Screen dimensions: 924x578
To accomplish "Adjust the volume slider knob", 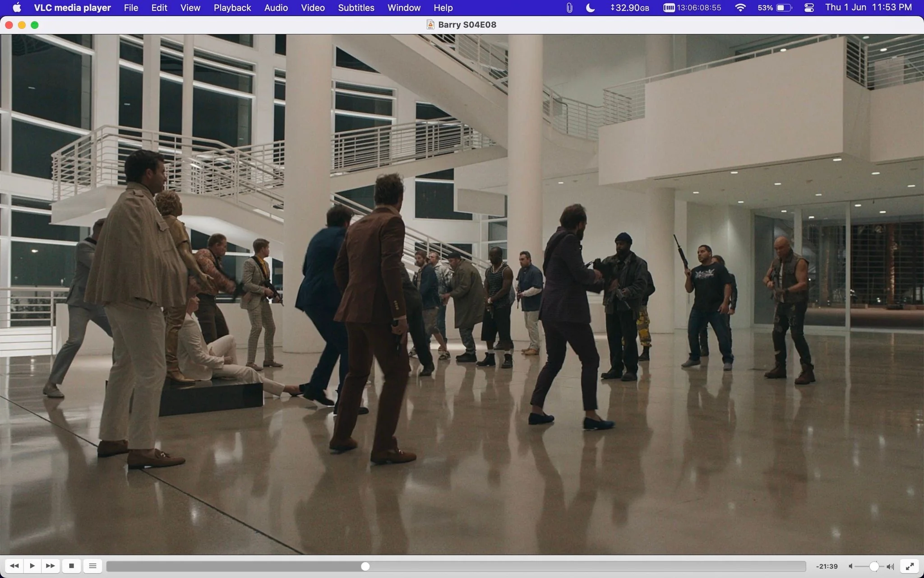I will (874, 566).
